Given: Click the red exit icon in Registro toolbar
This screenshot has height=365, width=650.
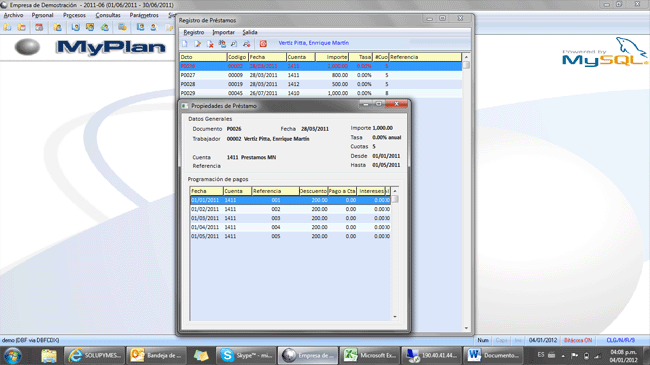Looking at the screenshot, I should pos(263,44).
